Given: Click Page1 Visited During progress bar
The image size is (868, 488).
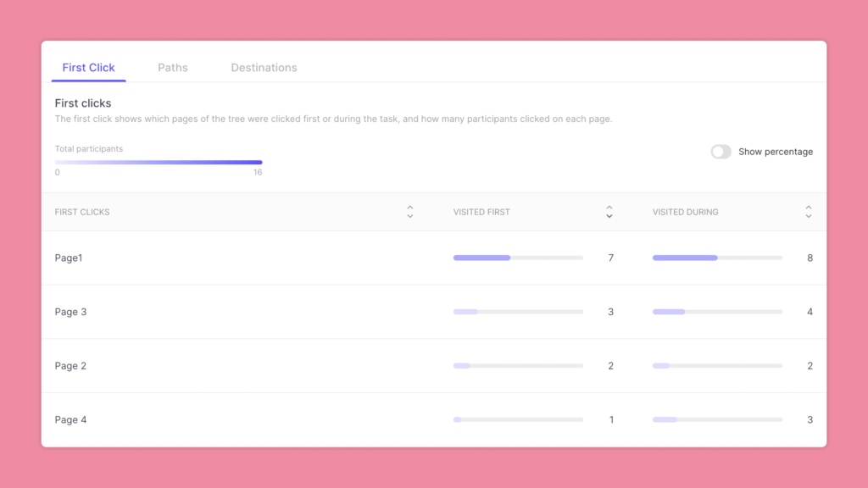Looking at the screenshot, I should click(x=717, y=258).
